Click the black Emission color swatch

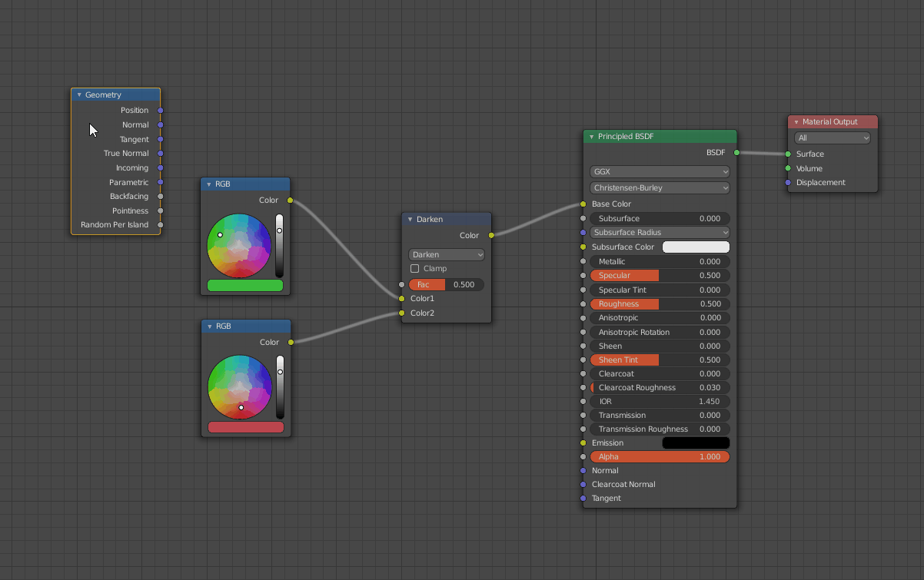click(x=696, y=443)
